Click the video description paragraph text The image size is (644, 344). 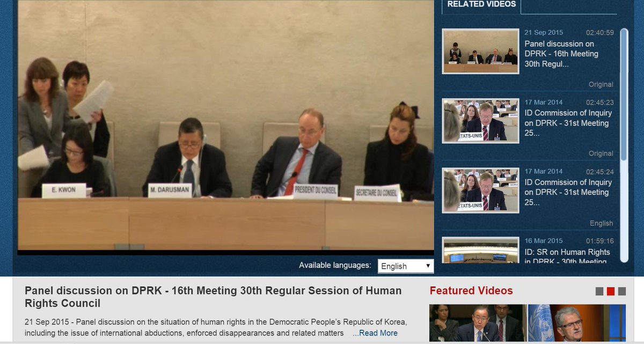[216, 327]
